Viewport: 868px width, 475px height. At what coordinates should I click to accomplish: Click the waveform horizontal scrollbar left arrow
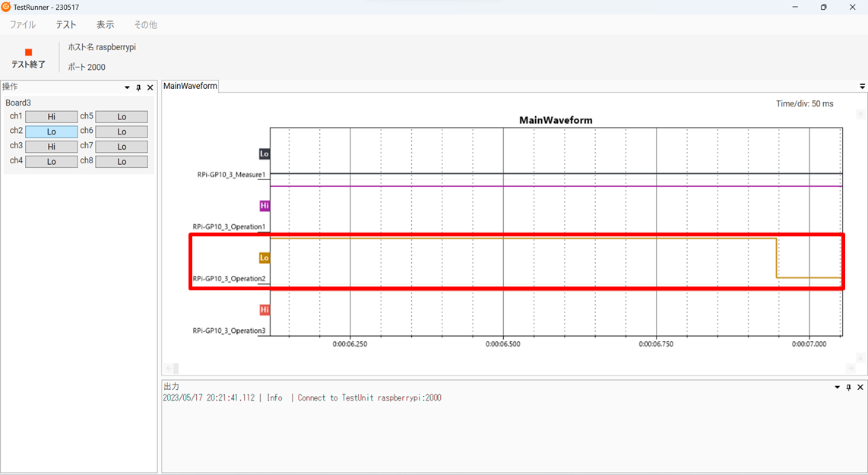(x=168, y=369)
